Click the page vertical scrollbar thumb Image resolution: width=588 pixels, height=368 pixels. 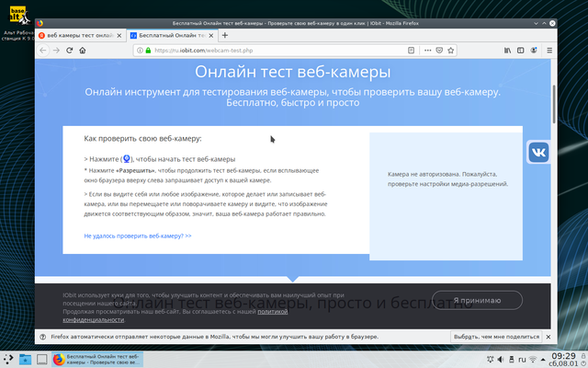[554, 104]
